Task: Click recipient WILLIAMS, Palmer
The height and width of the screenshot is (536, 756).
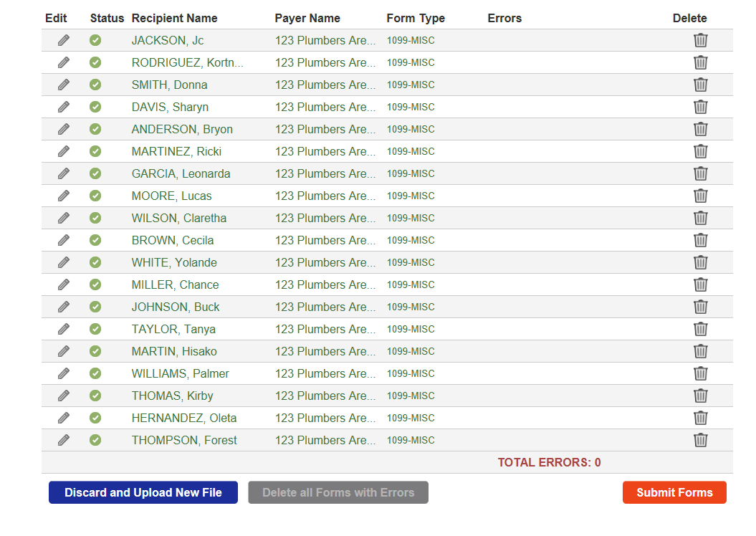Action: pyautogui.click(x=181, y=373)
